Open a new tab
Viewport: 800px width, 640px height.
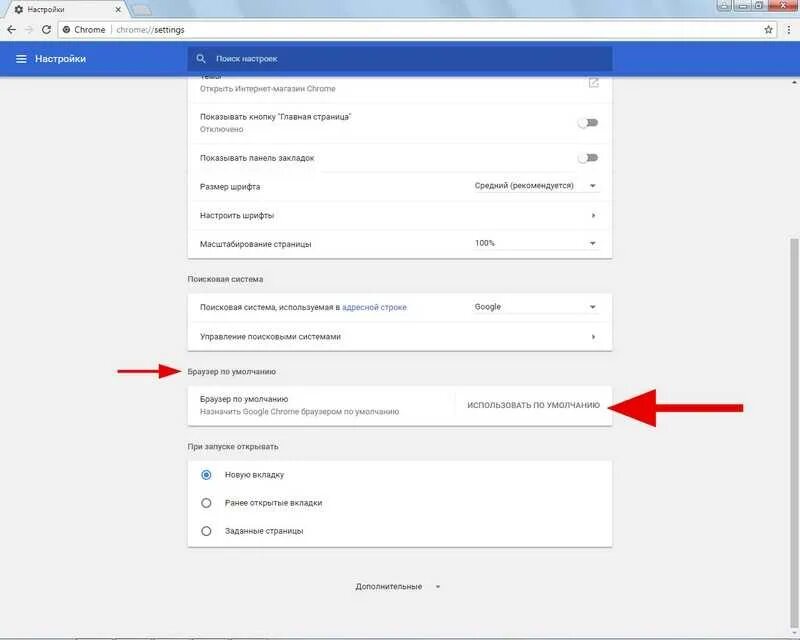pos(141,10)
